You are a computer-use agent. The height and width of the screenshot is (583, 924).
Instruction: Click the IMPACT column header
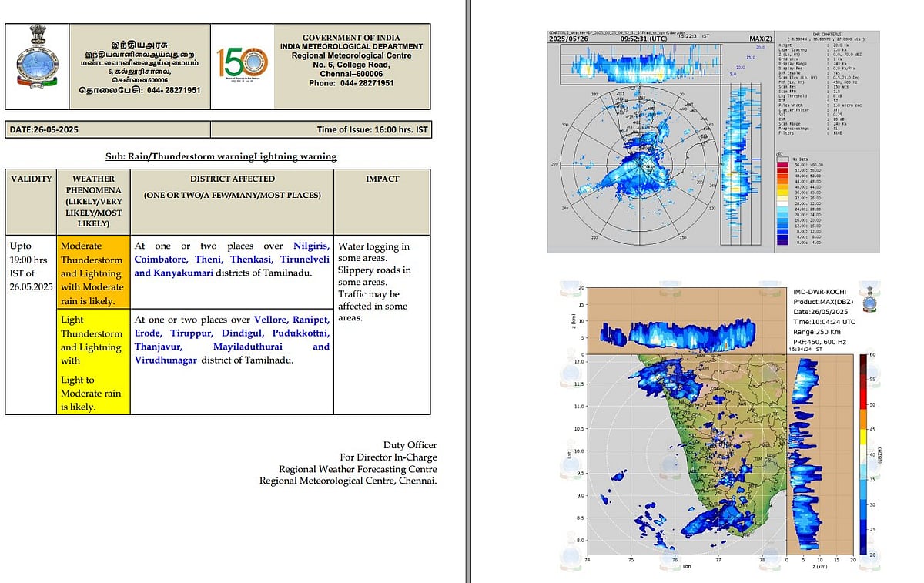tap(382, 179)
